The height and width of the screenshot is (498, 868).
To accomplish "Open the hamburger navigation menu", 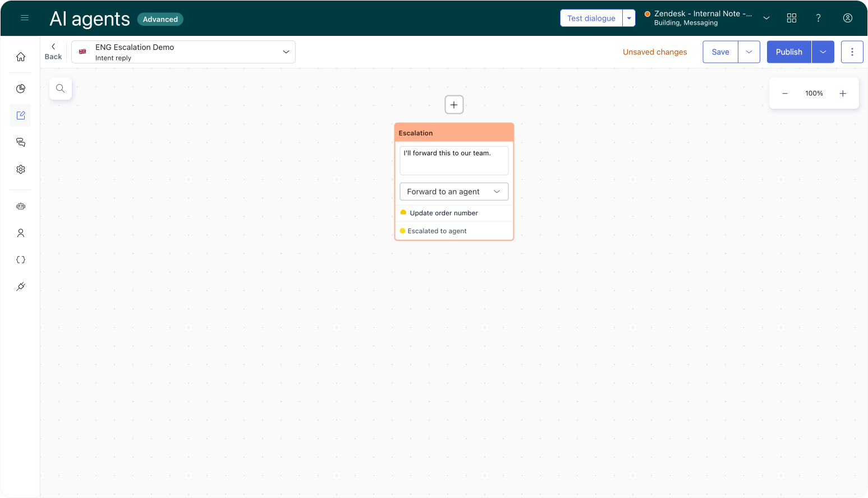I will click(x=25, y=18).
